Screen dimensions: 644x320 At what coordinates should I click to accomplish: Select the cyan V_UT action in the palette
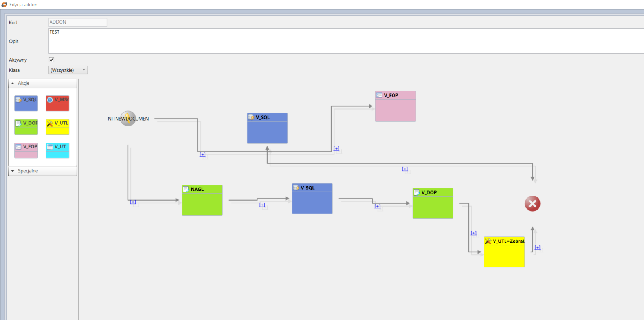point(57,150)
